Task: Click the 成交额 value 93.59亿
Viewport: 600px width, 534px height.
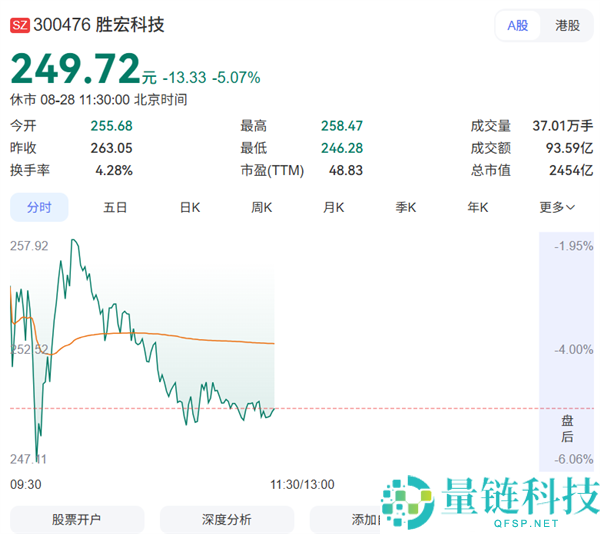Action: [569, 148]
